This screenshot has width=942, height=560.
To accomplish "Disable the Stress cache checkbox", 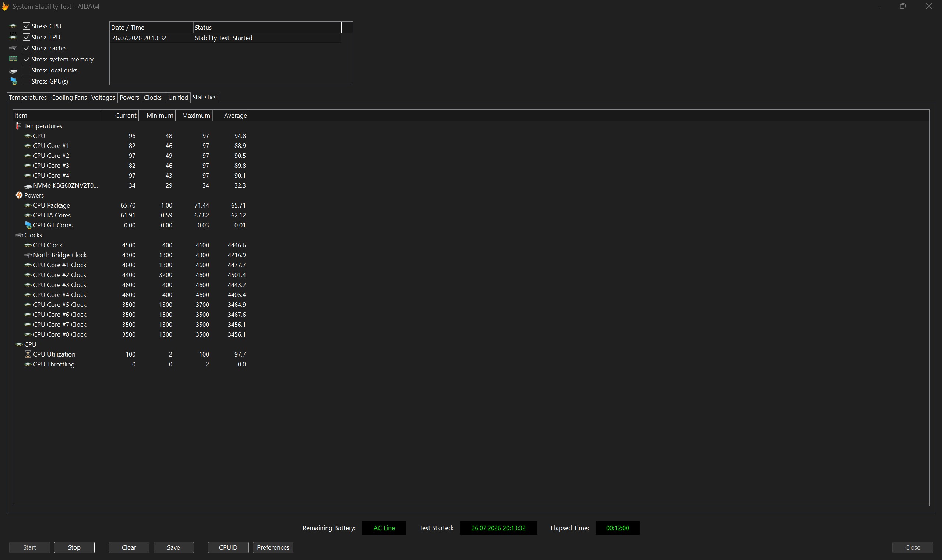I will 27,48.
